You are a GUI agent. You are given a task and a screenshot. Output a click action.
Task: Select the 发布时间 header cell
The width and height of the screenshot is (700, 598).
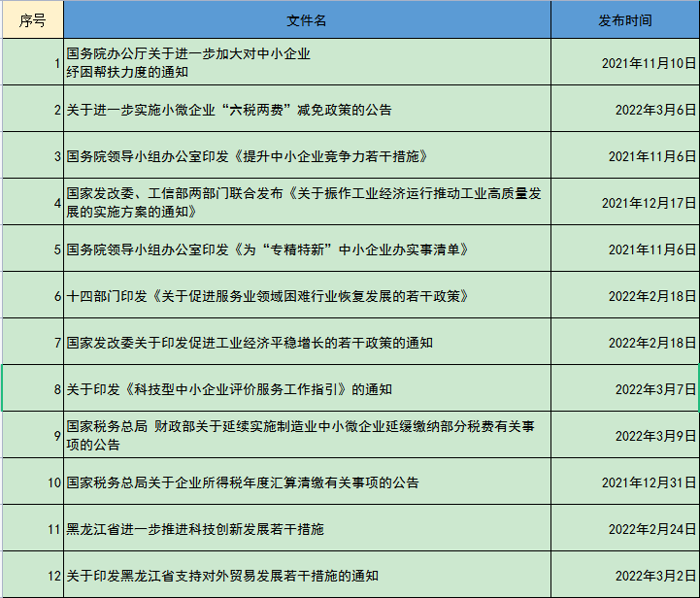point(624,20)
